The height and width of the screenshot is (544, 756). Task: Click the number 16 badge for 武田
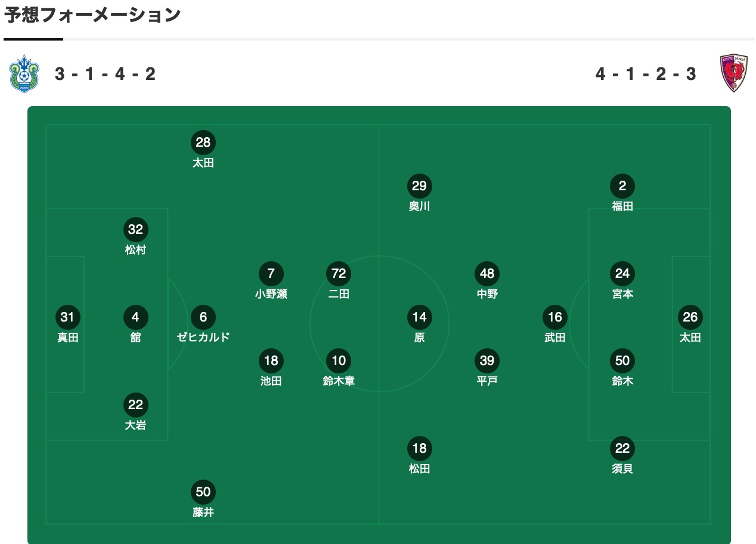tap(555, 317)
